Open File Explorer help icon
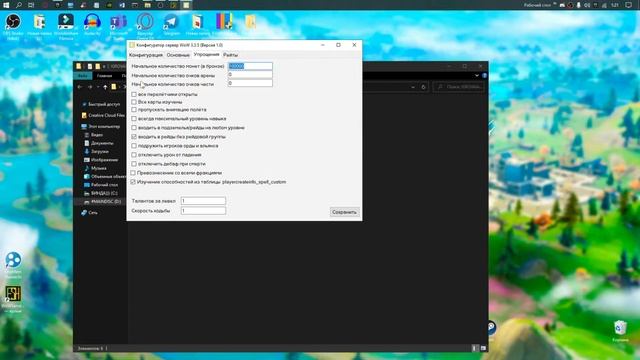The image size is (640, 360). pos(484,76)
